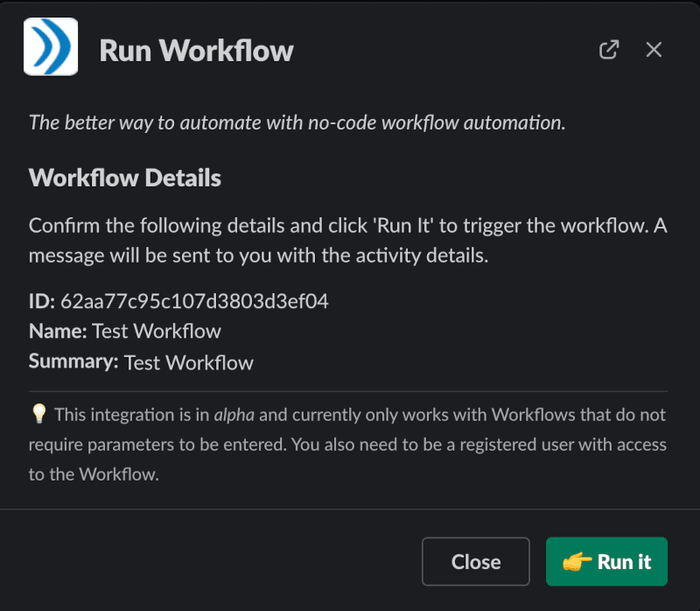Trigger the workflow with Run it
Image resolution: width=700 pixels, height=611 pixels.
click(606, 561)
